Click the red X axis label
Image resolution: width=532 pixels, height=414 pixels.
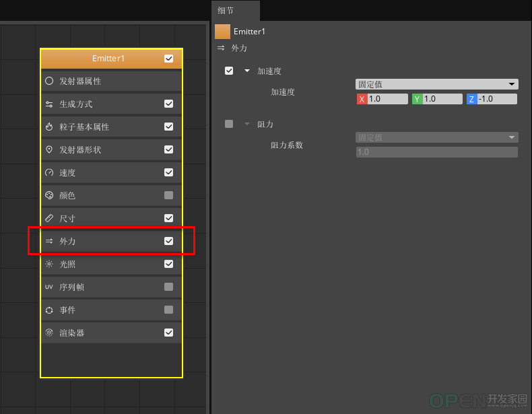pyautogui.click(x=362, y=99)
